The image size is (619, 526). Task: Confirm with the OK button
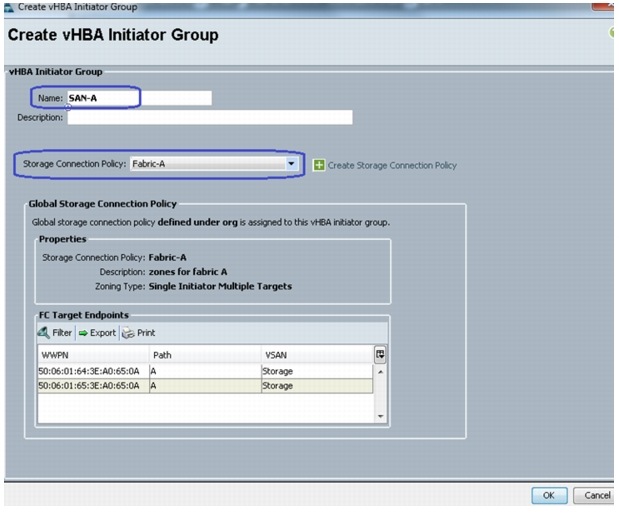click(549, 495)
